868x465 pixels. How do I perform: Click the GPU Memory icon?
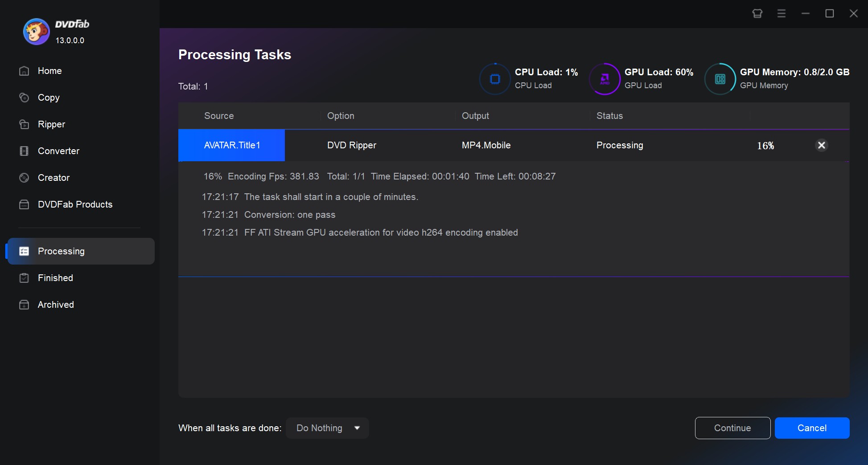(x=720, y=79)
